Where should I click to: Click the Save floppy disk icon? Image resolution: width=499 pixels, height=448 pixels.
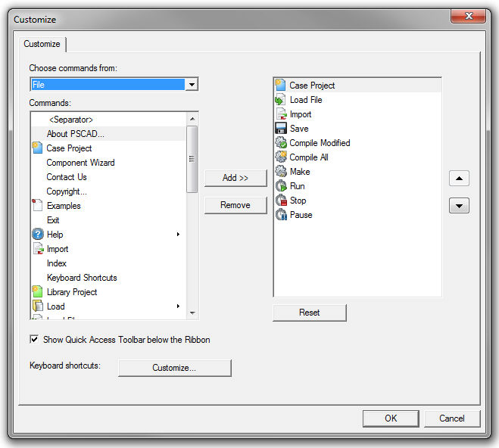pos(280,129)
